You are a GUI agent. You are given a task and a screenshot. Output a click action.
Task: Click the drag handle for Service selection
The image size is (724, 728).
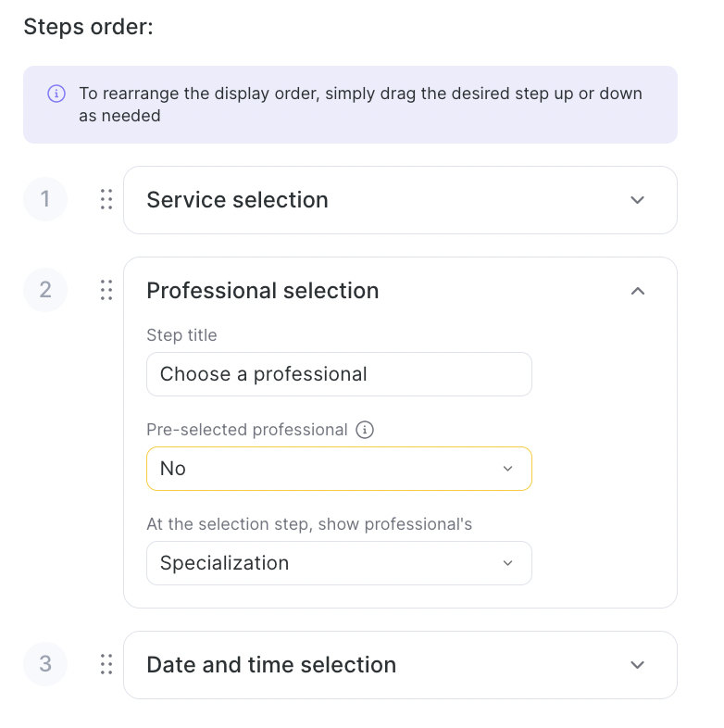pos(106,199)
